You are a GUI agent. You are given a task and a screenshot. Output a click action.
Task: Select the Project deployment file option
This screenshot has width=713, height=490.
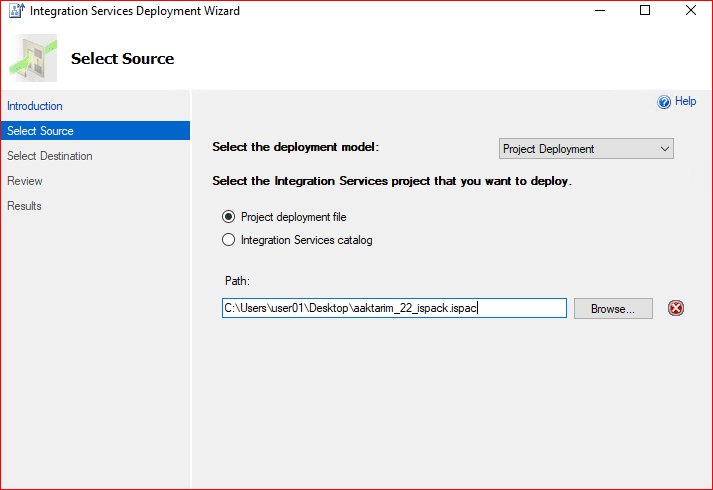click(x=229, y=217)
